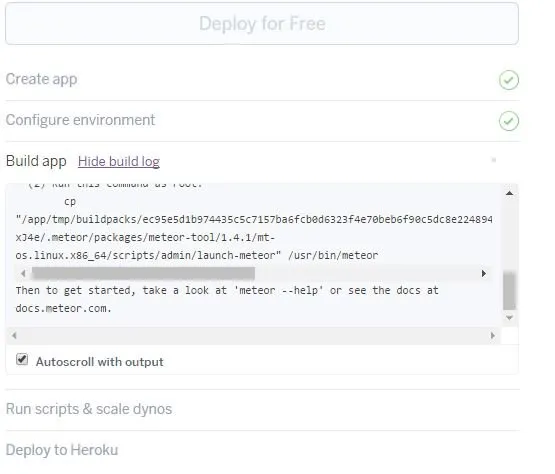Click the Hide build log link
The image size is (555, 474).
(x=119, y=161)
